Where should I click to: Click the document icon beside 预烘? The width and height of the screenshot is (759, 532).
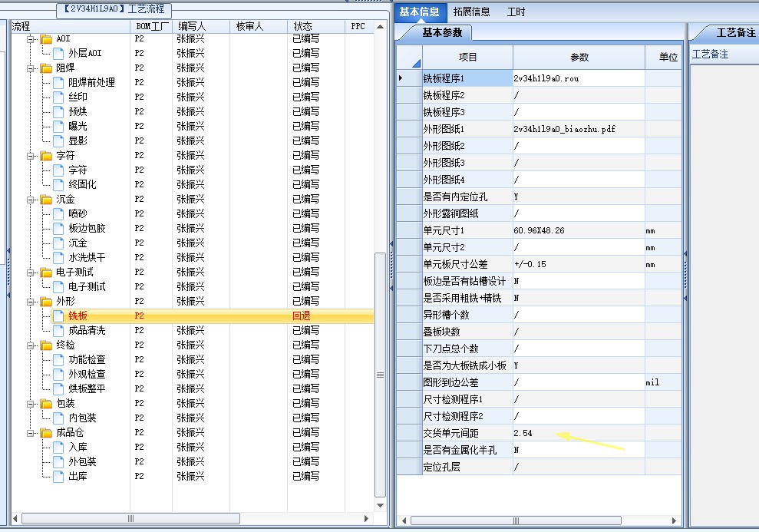click(58, 111)
